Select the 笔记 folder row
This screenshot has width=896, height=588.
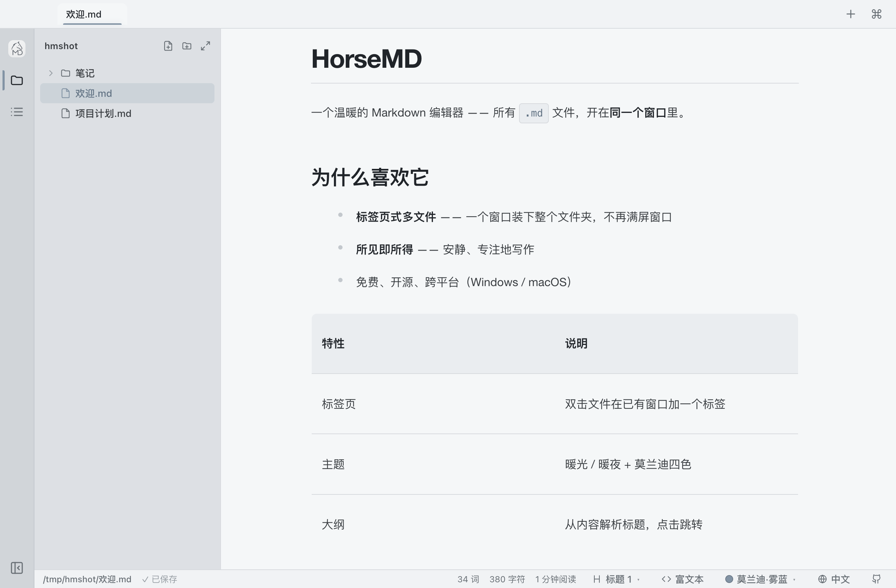[127, 73]
